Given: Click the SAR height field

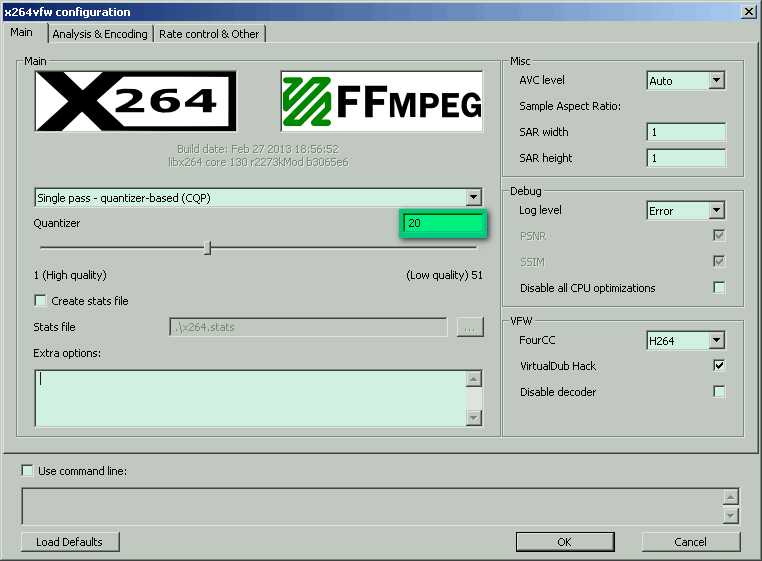Looking at the screenshot, I should pyautogui.click(x=686, y=158).
